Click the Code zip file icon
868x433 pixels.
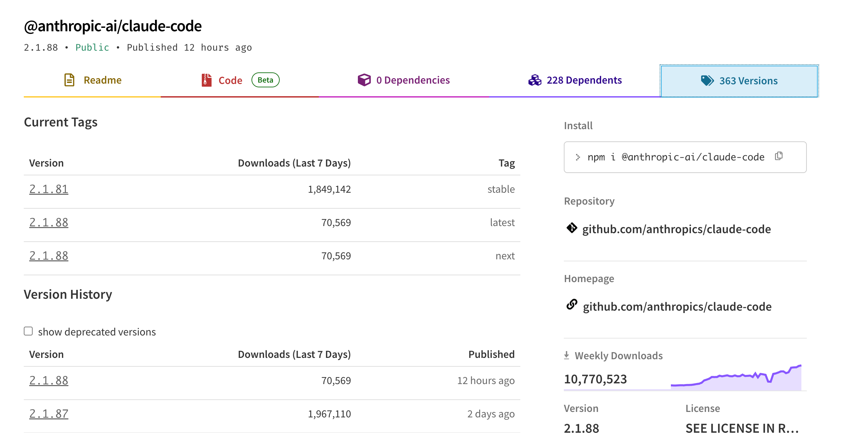coord(206,80)
